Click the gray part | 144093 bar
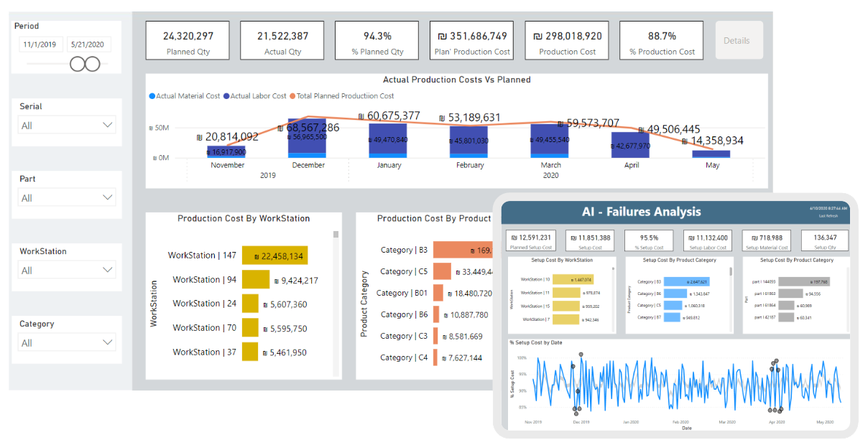The image size is (868, 445). (804, 281)
